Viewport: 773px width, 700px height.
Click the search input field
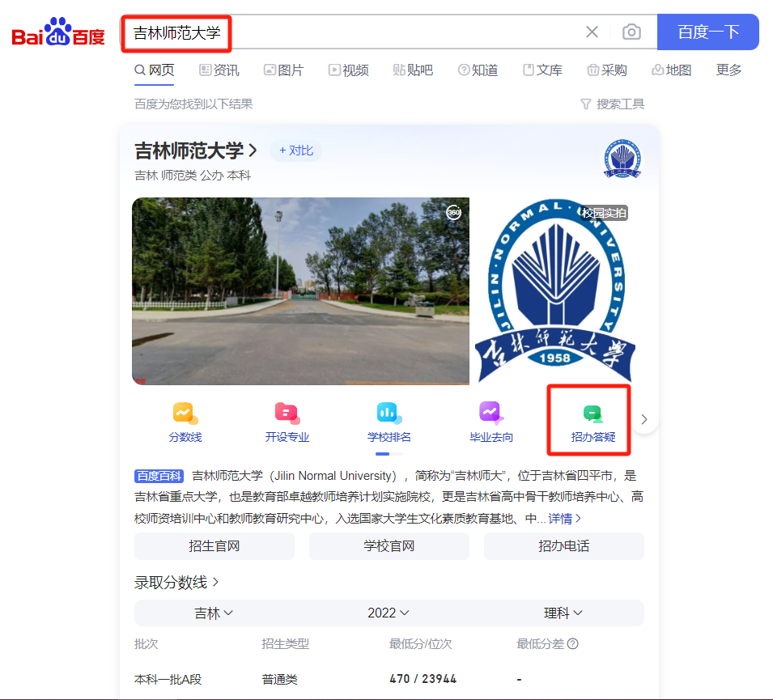click(x=389, y=32)
